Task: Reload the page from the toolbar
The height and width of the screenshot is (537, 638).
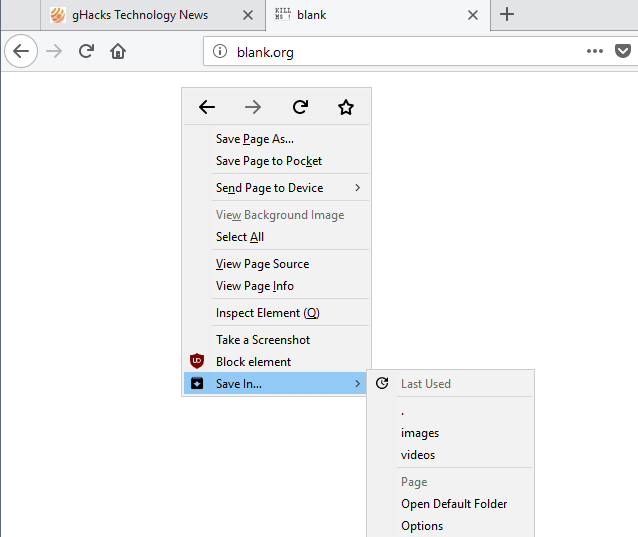Action: (x=86, y=51)
